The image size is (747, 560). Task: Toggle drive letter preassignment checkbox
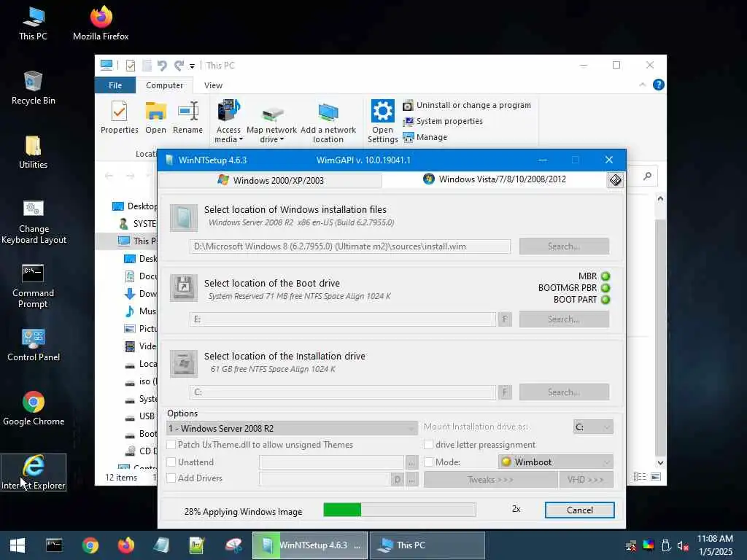pyautogui.click(x=428, y=444)
